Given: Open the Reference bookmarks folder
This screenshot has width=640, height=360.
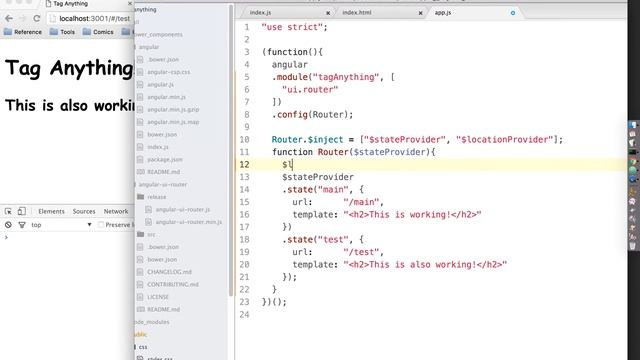Looking at the screenshot, I should coord(23,32).
